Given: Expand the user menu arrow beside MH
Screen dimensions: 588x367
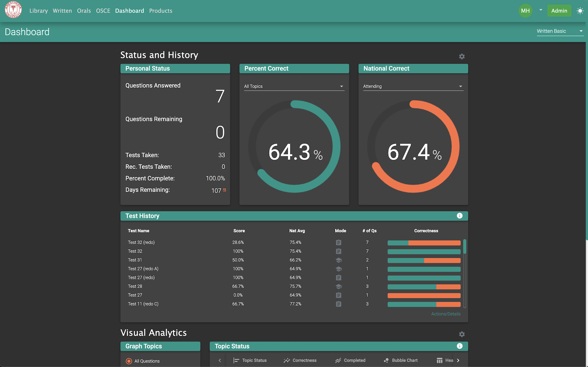Looking at the screenshot, I should pos(541,10).
